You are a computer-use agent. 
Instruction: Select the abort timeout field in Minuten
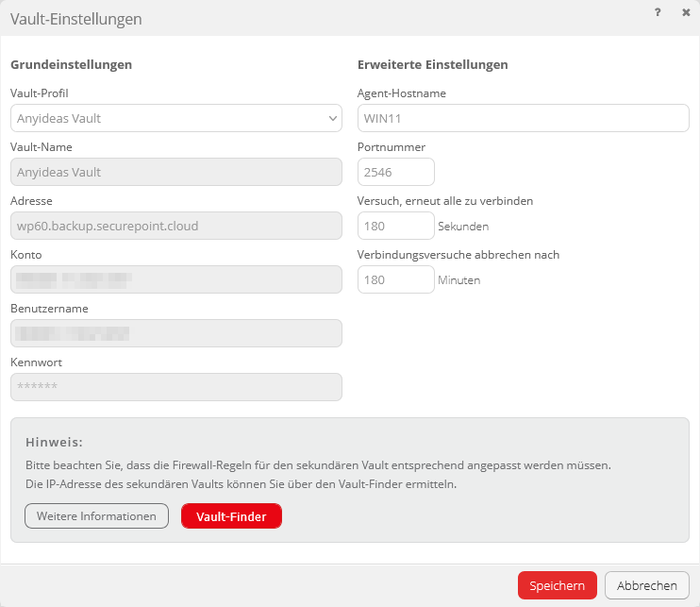[395, 279]
